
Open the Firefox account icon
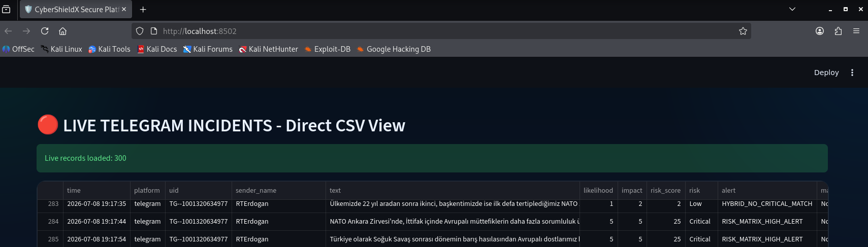(820, 31)
